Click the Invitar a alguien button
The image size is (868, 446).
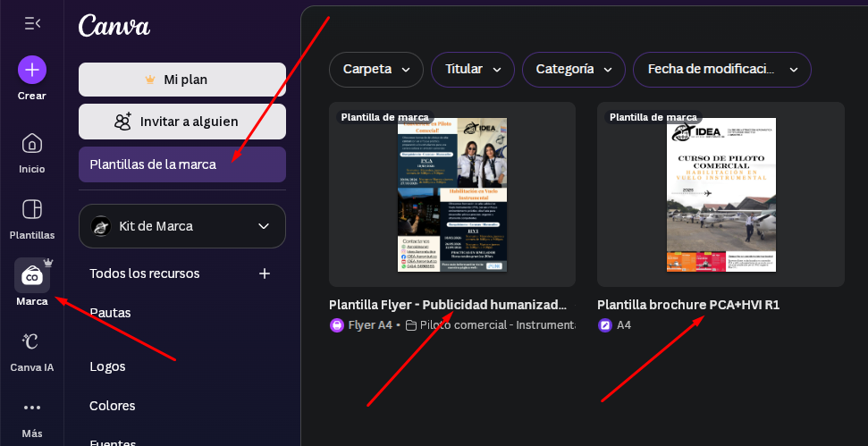click(x=182, y=122)
